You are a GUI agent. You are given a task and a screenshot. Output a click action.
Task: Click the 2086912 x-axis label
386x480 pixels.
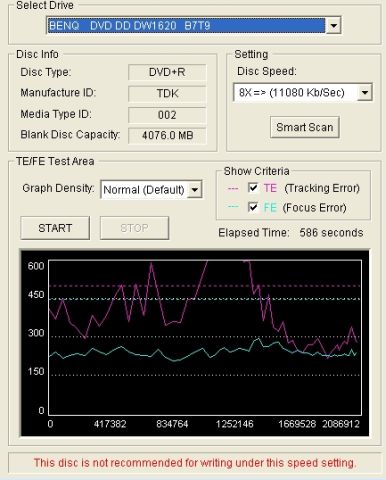tap(341, 424)
